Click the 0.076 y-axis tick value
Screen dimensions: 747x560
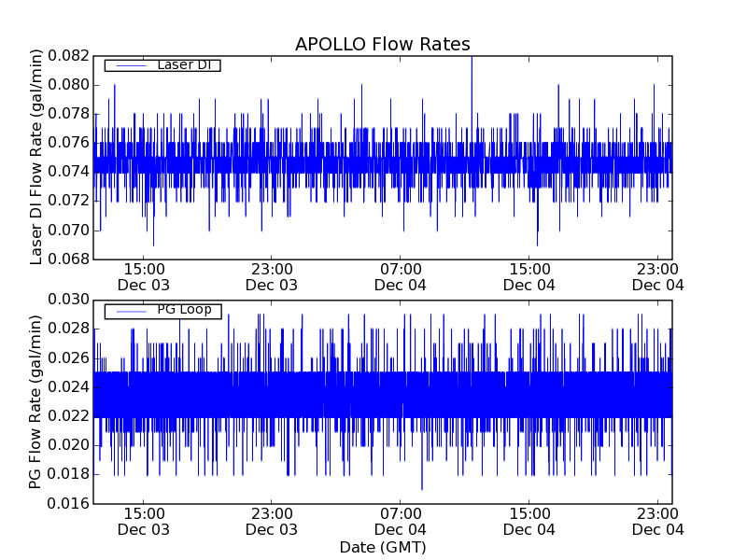click(68, 143)
